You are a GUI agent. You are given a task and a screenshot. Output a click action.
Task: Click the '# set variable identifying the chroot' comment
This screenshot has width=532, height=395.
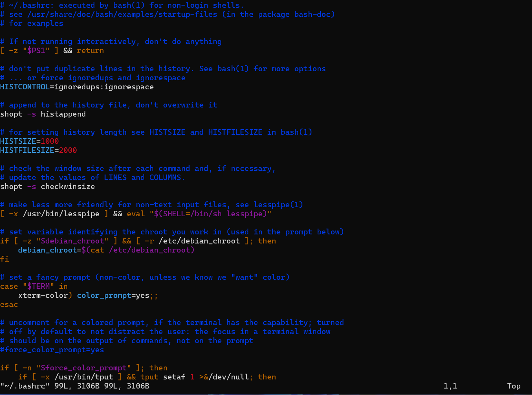click(172, 232)
